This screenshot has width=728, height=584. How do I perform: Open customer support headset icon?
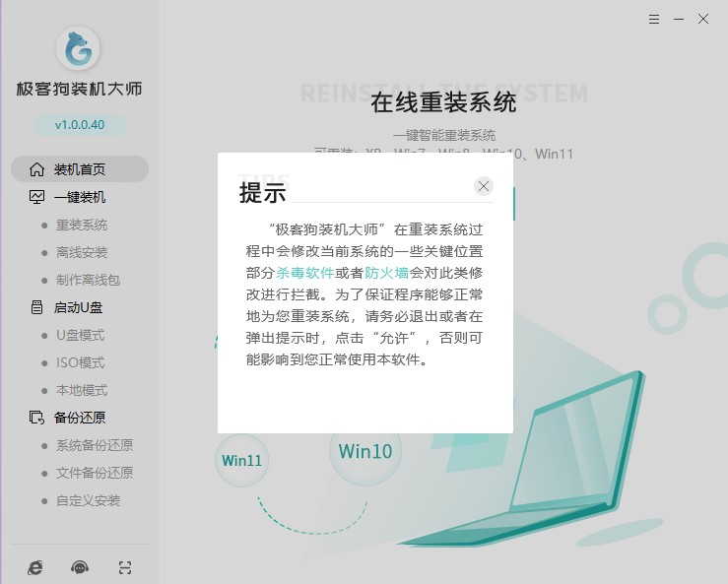coord(80,567)
